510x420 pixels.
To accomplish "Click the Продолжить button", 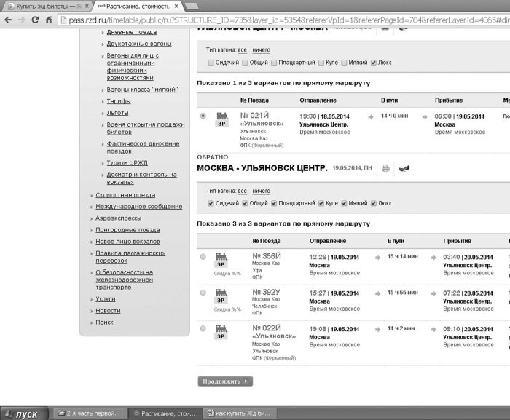I will click(x=225, y=381).
